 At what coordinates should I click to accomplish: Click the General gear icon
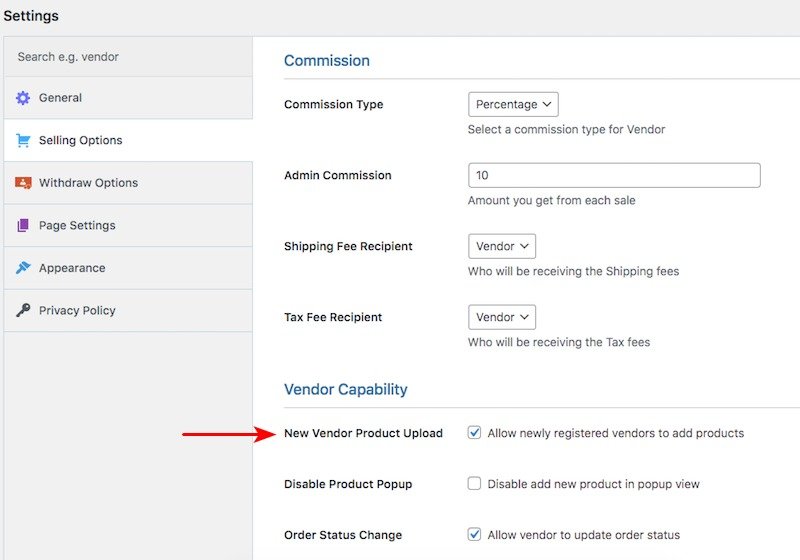[x=23, y=98]
